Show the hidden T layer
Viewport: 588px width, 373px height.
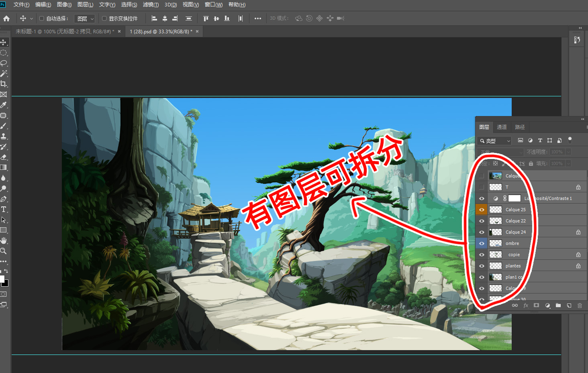(482, 187)
